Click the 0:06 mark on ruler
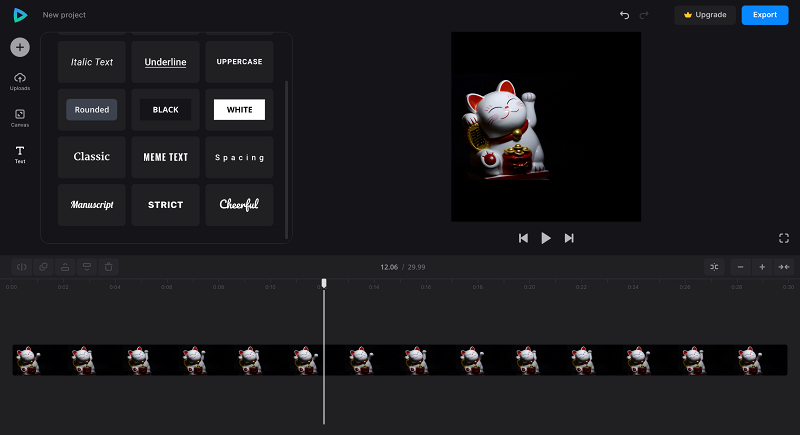Screen dimensions: 800x435 click(167, 287)
